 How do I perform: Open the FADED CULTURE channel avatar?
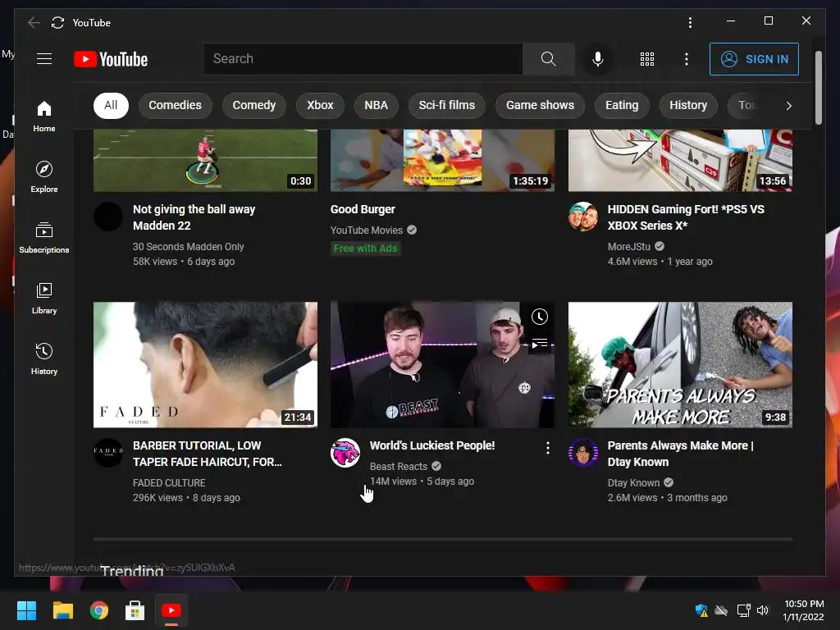pyautogui.click(x=108, y=453)
